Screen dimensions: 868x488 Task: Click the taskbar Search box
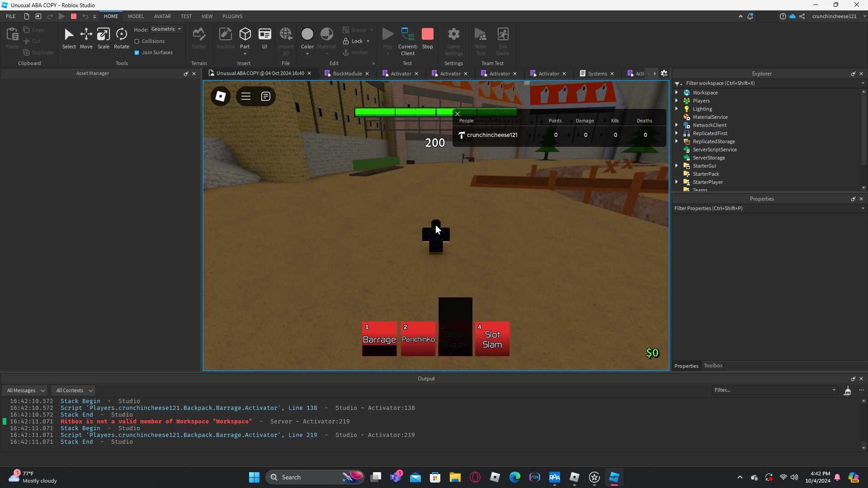pos(315,477)
